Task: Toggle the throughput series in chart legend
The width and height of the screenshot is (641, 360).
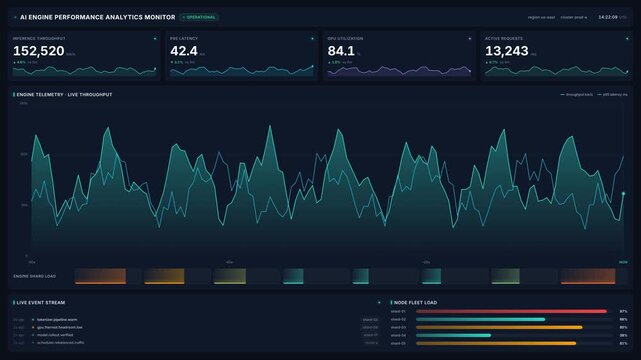Action: 576,94
